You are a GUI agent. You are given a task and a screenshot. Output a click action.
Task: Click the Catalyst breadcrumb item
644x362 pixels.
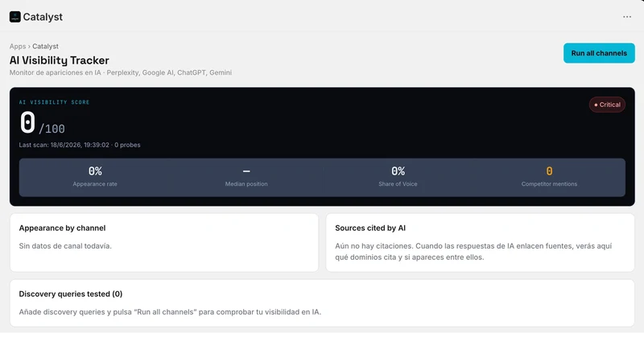45,47
